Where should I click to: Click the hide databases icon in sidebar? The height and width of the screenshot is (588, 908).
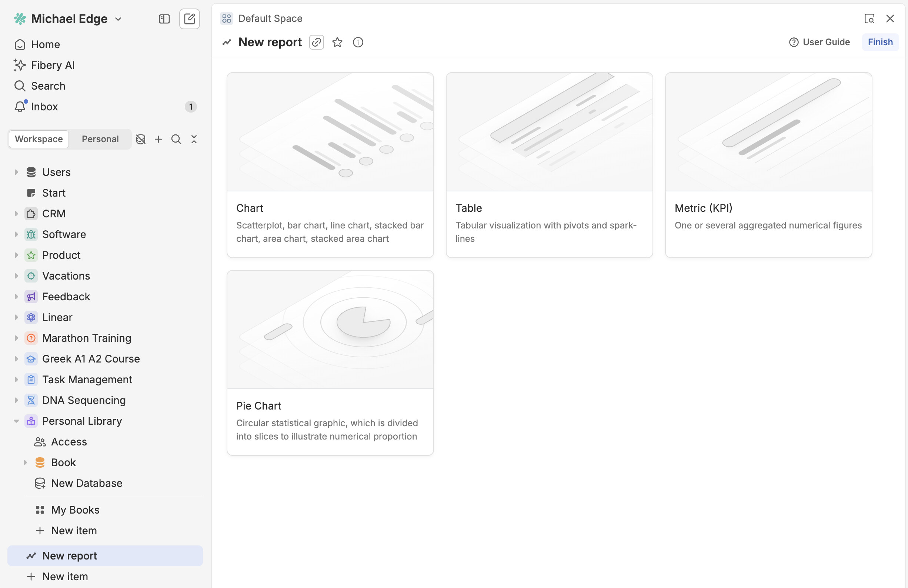coord(141,139)
